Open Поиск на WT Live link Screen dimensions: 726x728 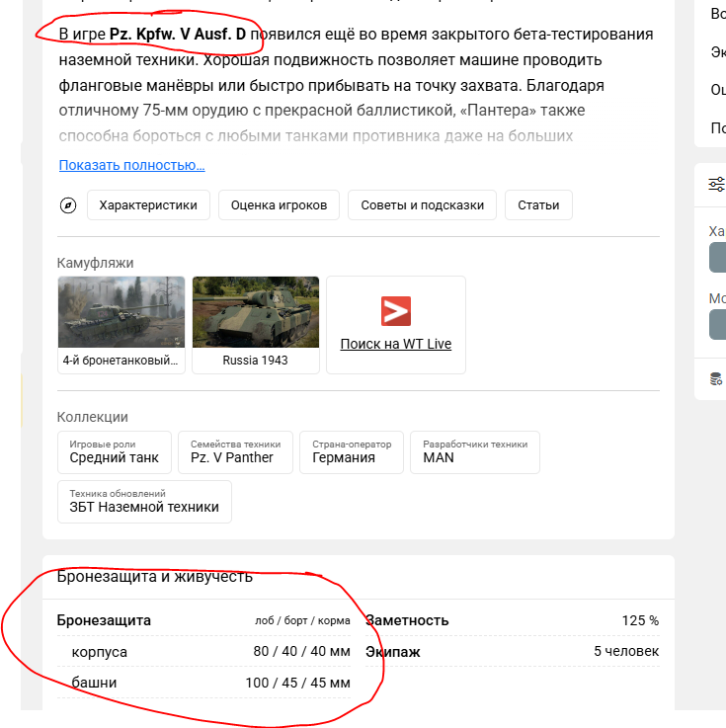(x=396, y=344)
